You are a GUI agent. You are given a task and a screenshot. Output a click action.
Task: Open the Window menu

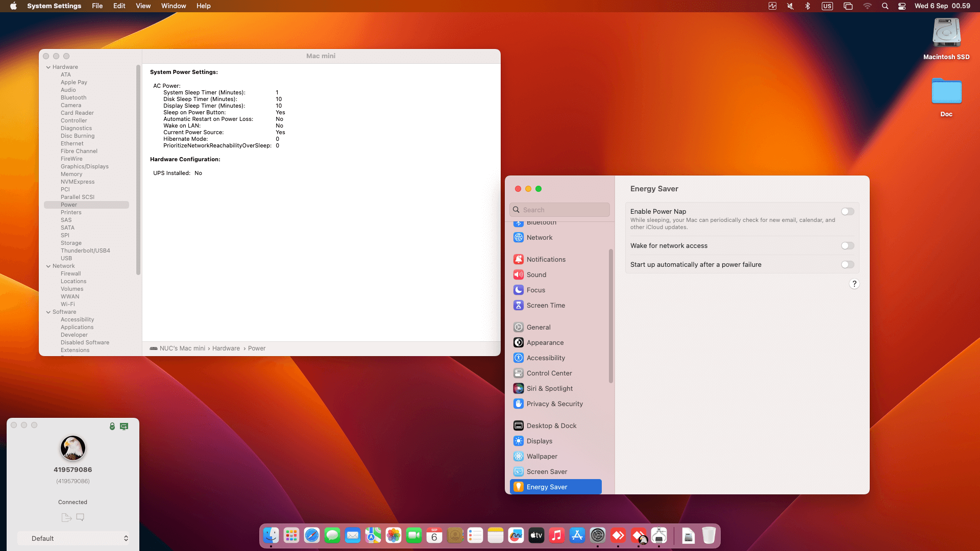[x=173, y=6]
